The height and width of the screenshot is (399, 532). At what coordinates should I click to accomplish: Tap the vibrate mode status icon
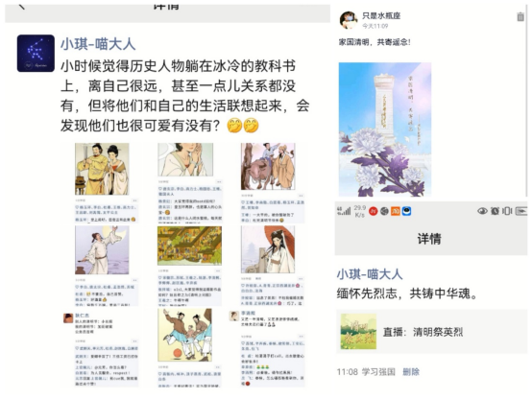click(x=507, y=211)
